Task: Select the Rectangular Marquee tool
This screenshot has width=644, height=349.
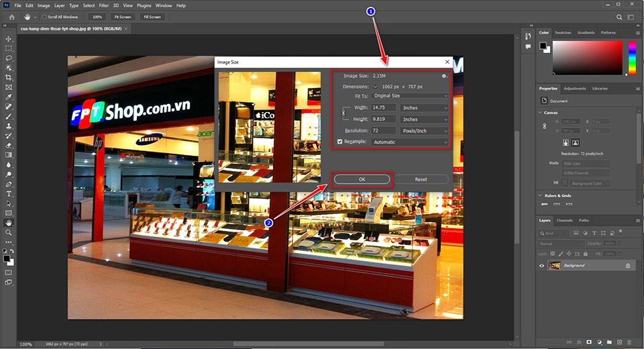Action: click(x=9, y=48)
